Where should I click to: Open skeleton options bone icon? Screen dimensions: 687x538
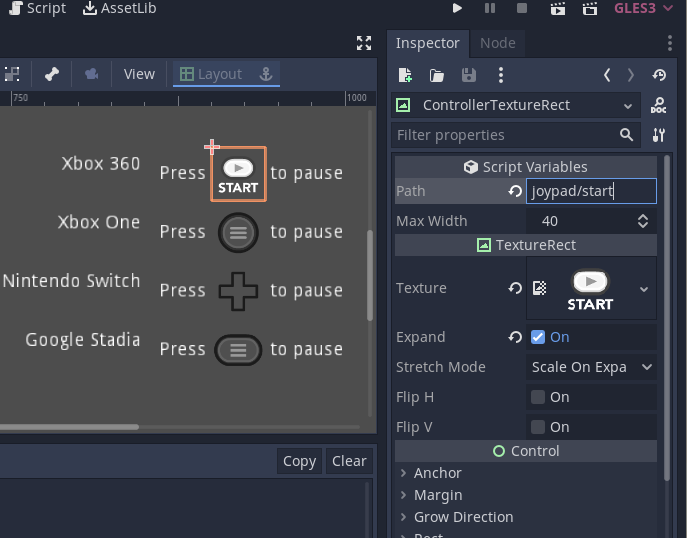click(52, 74)
